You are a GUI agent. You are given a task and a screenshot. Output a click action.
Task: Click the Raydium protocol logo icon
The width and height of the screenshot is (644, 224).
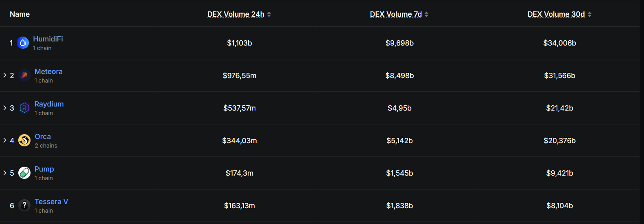point(24,108)
